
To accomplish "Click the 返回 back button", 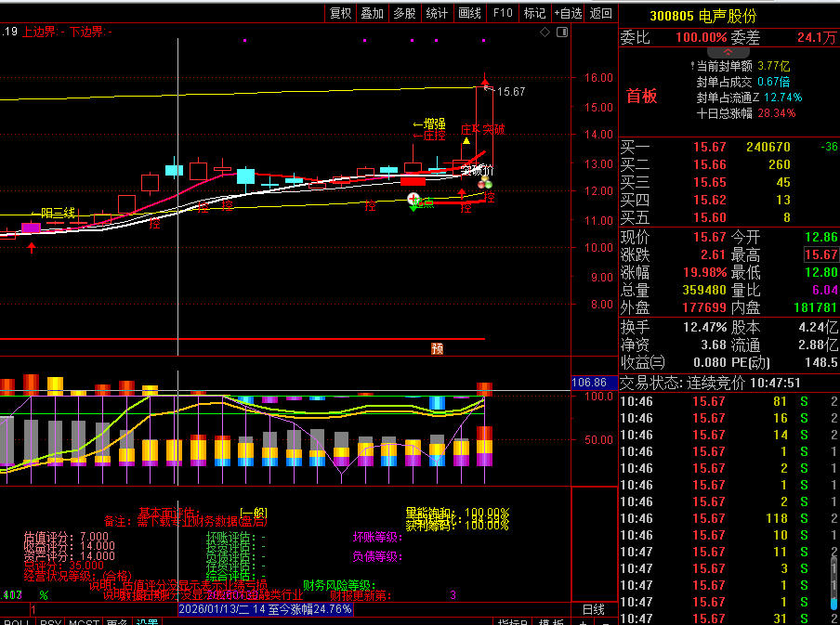I will 601,13.
